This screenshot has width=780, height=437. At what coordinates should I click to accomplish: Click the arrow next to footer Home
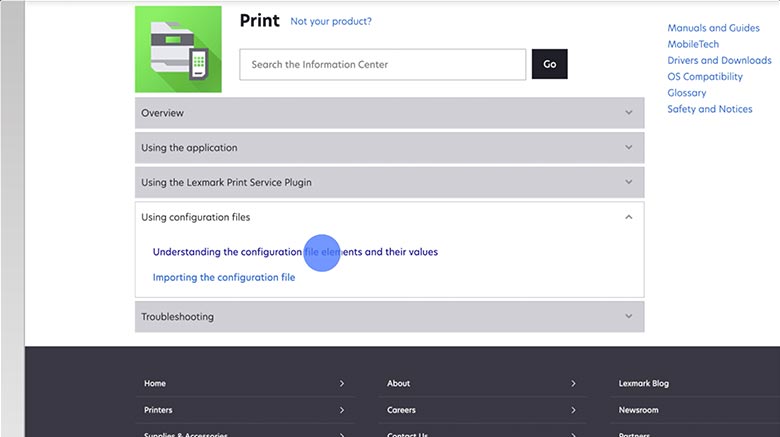click(x=341, y=383)
